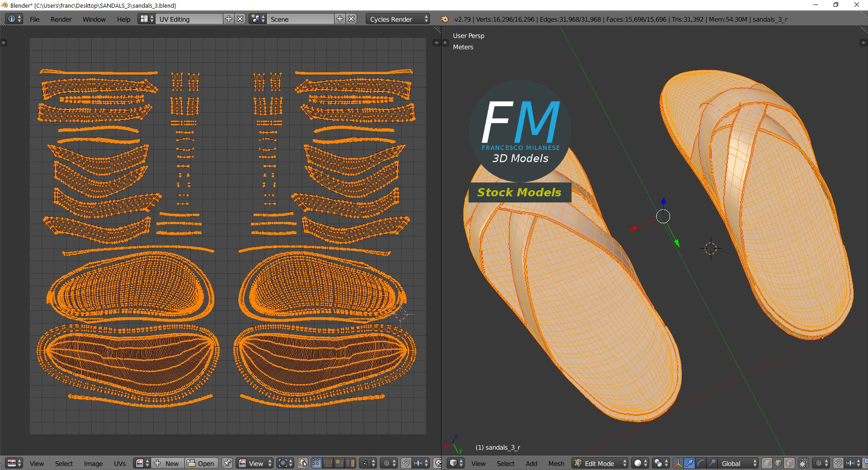The image size is (868, 470).
Task: Toggle snapping magnet in 3D viewport
Action: pyautogui.click(x=838, y=463)
